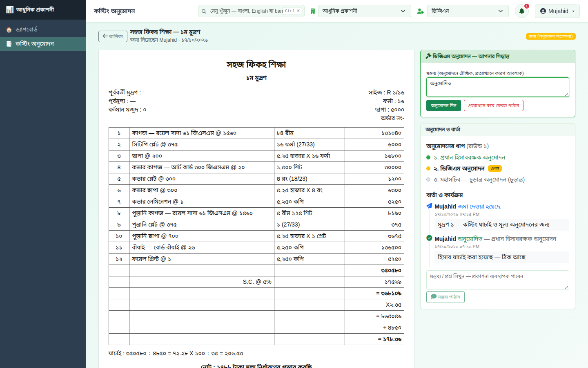Focus the মন্তব্য / প্রশ্ন লিখুন comment box

497,280
